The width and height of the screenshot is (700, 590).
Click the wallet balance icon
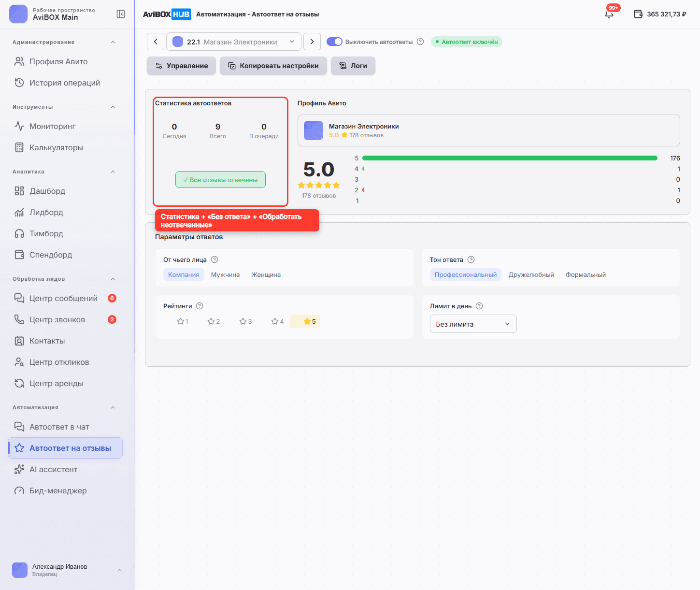pyautogui.click(x=638, y=14)
